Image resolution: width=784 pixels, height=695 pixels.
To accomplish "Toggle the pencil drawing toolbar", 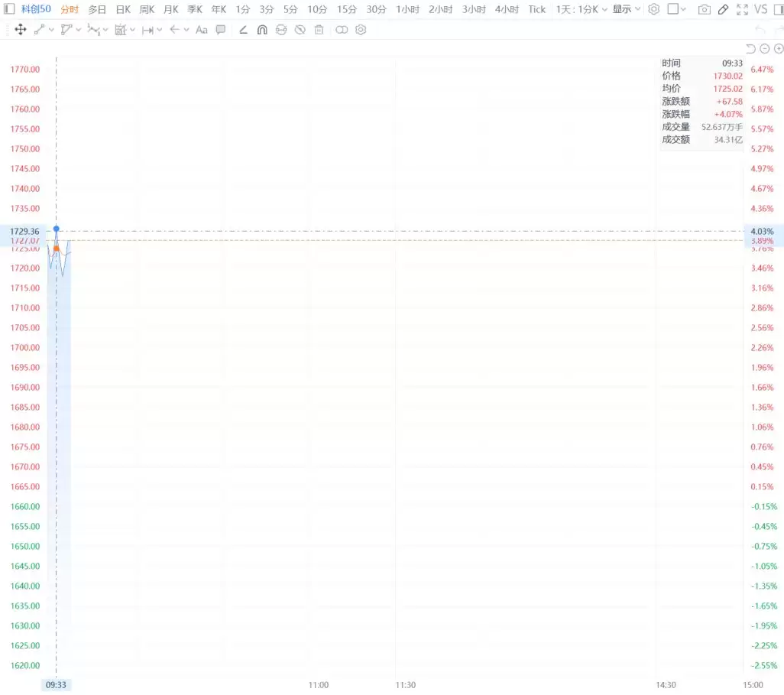I will (x=723, y=9).
